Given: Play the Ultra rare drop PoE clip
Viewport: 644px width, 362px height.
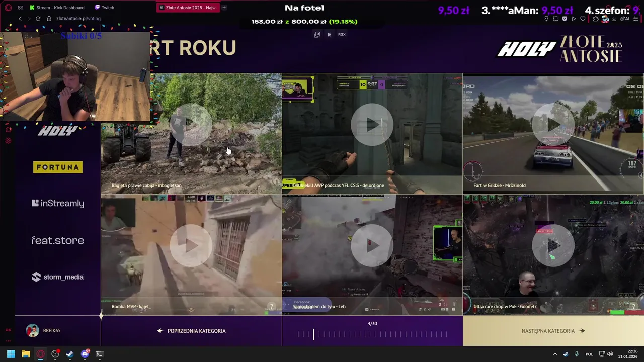Looking at the screenshot, I should (553, 245).
